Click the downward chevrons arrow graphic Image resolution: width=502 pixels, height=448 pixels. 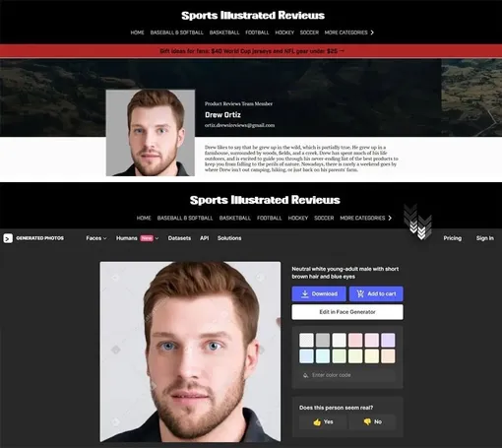(x=417, y=222)
